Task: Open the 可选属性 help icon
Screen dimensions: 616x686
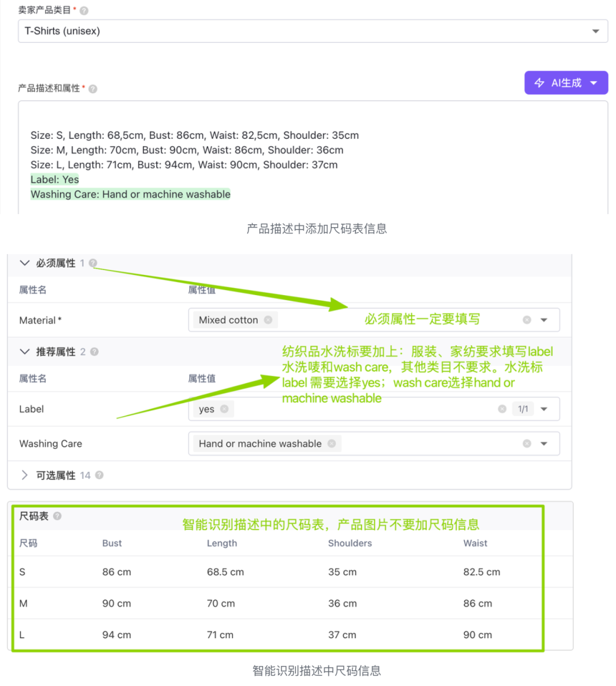Action: (99, 475)
